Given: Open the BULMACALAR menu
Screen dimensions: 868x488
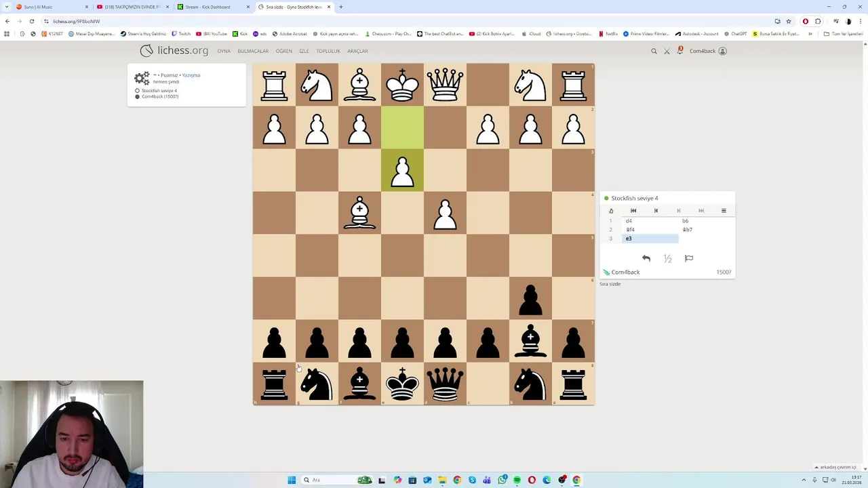Looking at the screenshot, I should coord(253,51).
